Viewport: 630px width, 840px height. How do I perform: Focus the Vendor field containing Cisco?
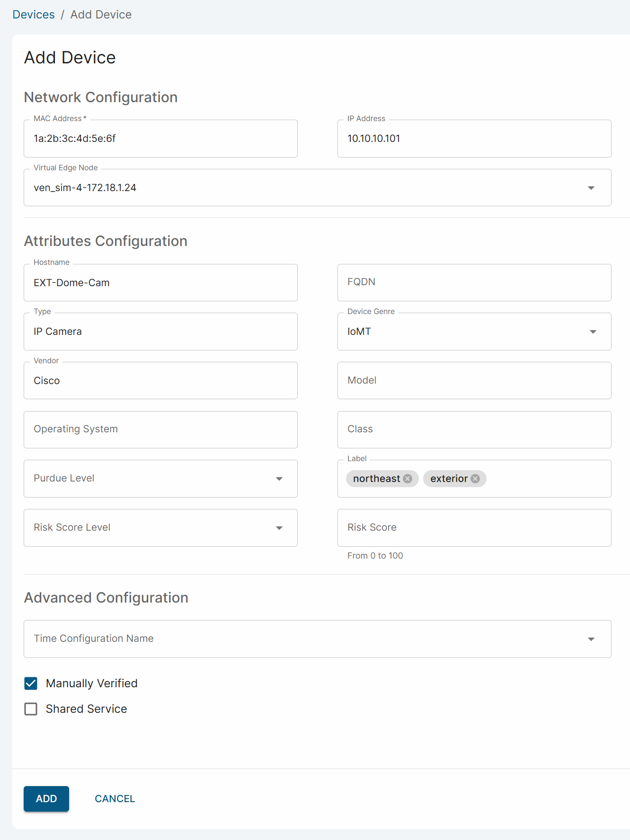click(160, 381)
